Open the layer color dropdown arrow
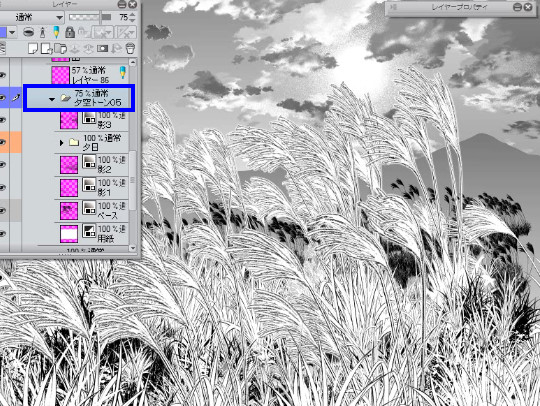The height and width of the screenshot is (406, 540). point(12,33)
